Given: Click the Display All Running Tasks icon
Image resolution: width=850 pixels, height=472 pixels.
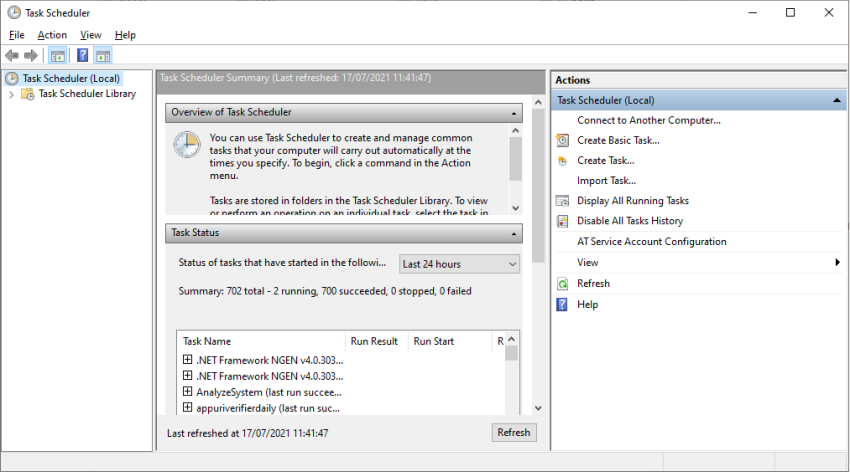Looking at the screenshot, I should [x=563, y=201].
